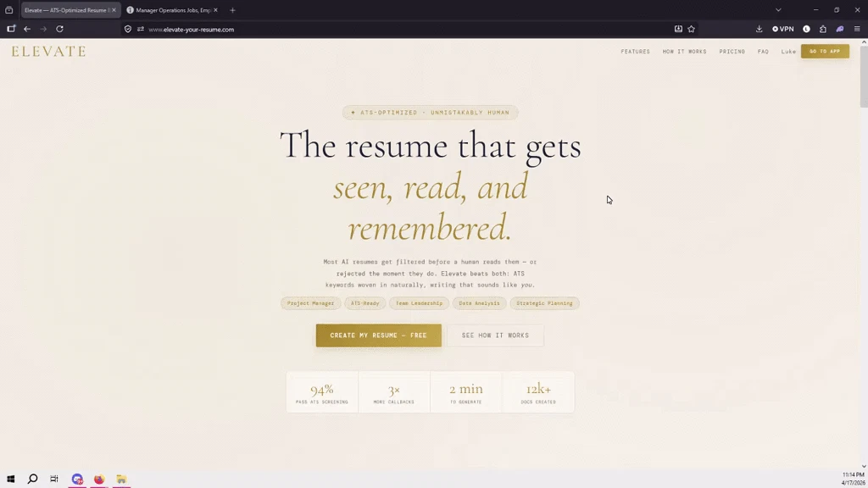
Task: Click the shield tracking protection icon
Action: point(128,30)
